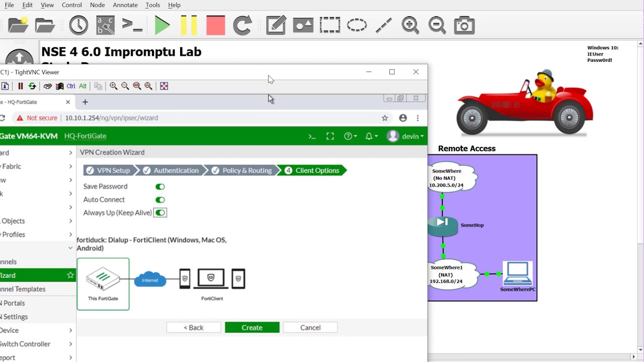Open the GNS3 View menu
The height and width of the screenshot is (362, 644).
(x=47, y=5)
